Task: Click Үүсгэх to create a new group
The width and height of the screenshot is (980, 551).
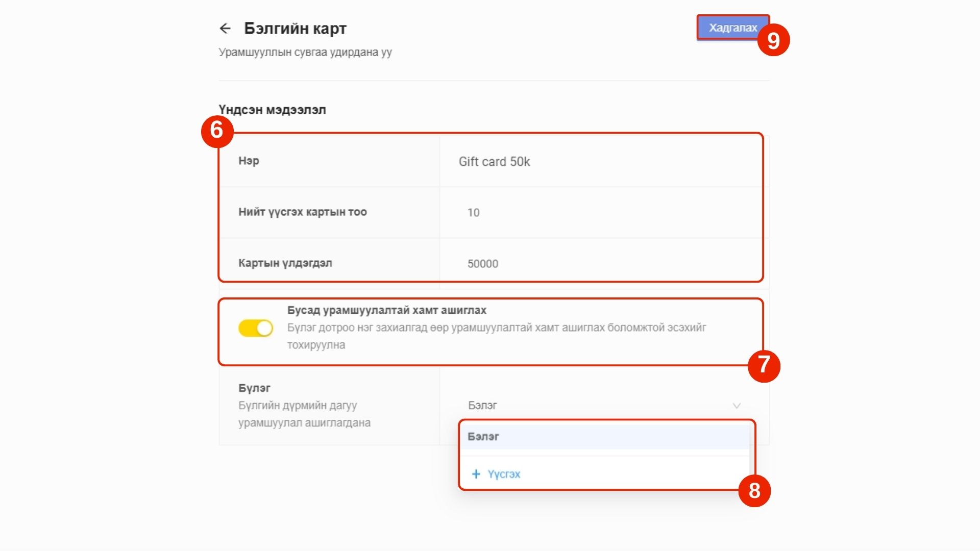Action: 504,474
